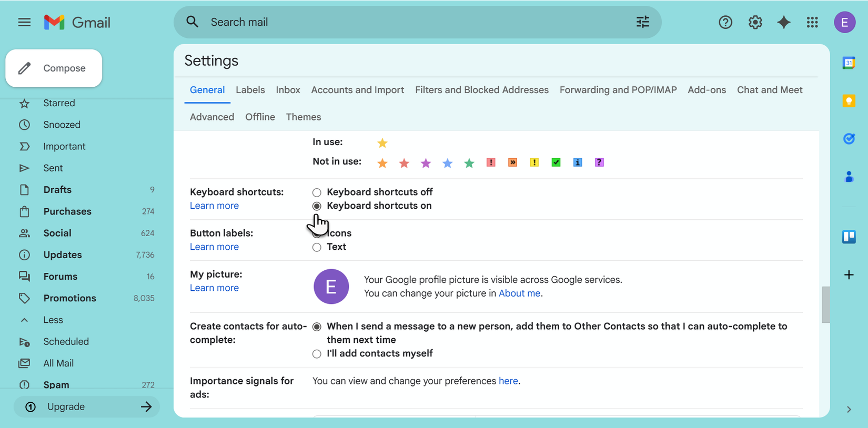This screenshot has width=868, height=428.
Task: Open search options filter icon
Action: [x=642, y=22]
